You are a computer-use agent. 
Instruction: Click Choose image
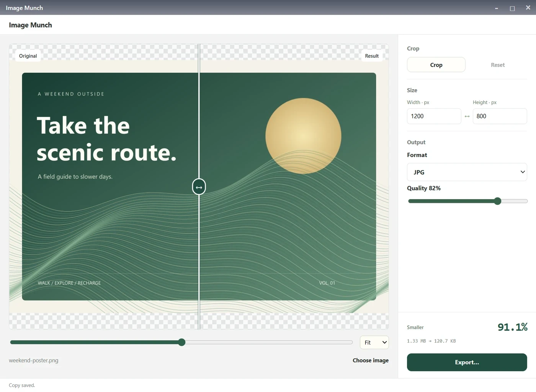tap(371, 360)
